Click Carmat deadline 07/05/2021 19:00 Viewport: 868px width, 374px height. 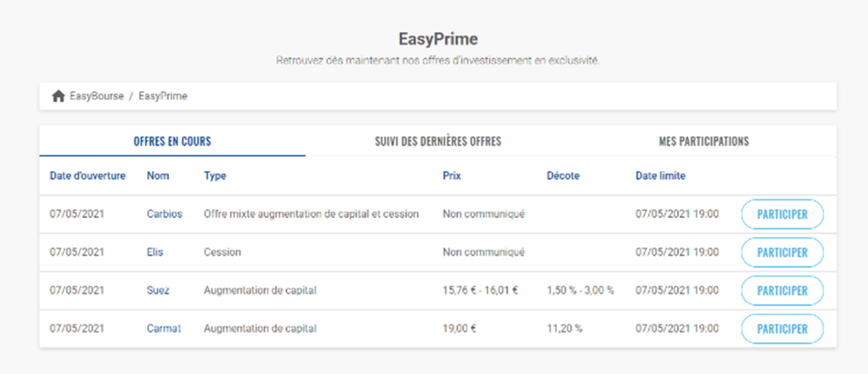coord(677,328)
